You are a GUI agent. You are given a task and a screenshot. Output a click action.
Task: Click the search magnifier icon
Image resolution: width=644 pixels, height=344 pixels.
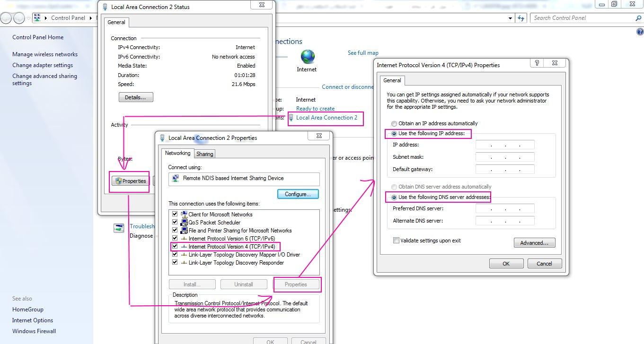click(x=638, y=18)
